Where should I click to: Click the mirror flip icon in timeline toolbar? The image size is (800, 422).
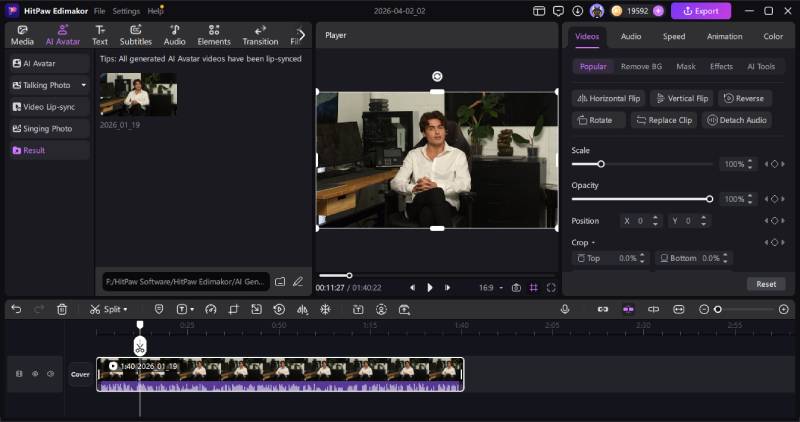(303, 309)
